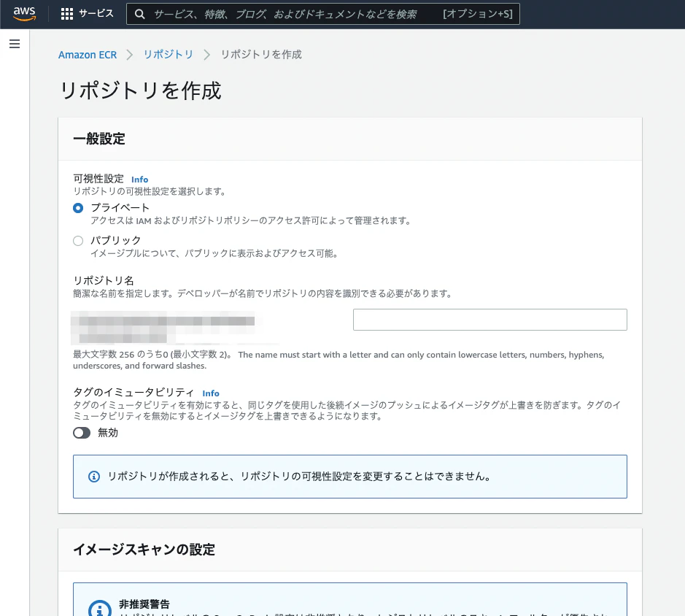685x616 pixels.
Task: Open the hamburger side navigation menu
Action: point(15,44)
